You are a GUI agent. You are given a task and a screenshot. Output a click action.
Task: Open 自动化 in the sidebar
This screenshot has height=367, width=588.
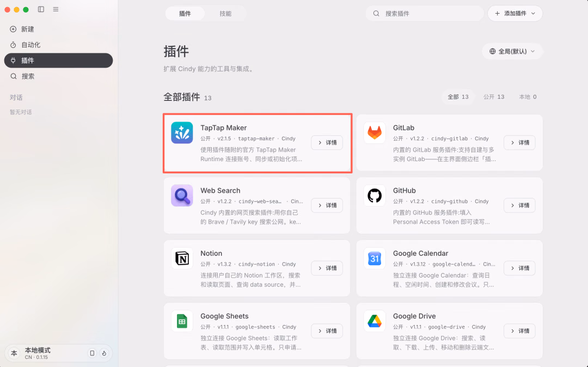click(x=58, y=45)
